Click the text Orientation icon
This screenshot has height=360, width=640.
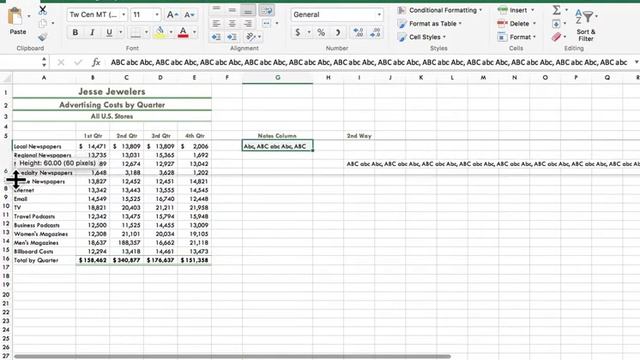pos(250,37)
